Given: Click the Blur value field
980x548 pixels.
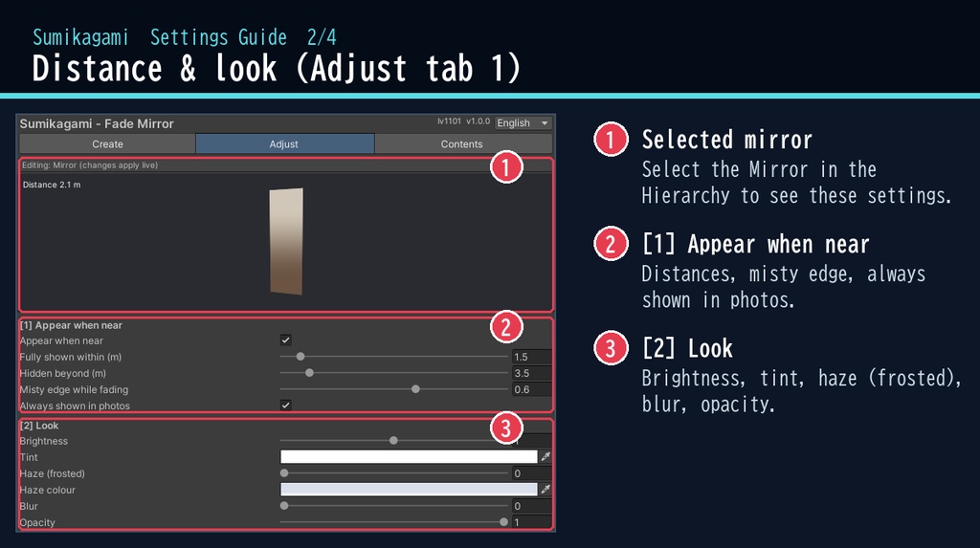Looking at the screenshot, I should click(x=531, y=506).
